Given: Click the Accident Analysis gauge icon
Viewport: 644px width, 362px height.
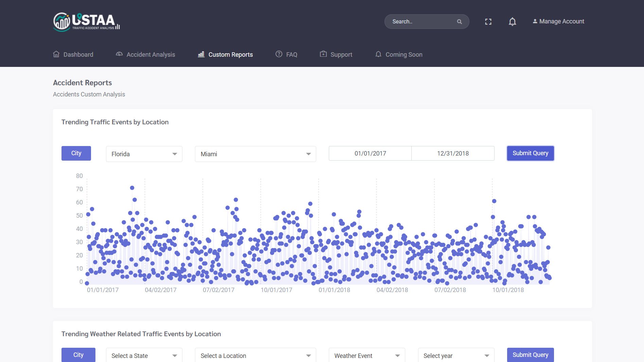Looking at the screenshot, I should tap(119, 54).
